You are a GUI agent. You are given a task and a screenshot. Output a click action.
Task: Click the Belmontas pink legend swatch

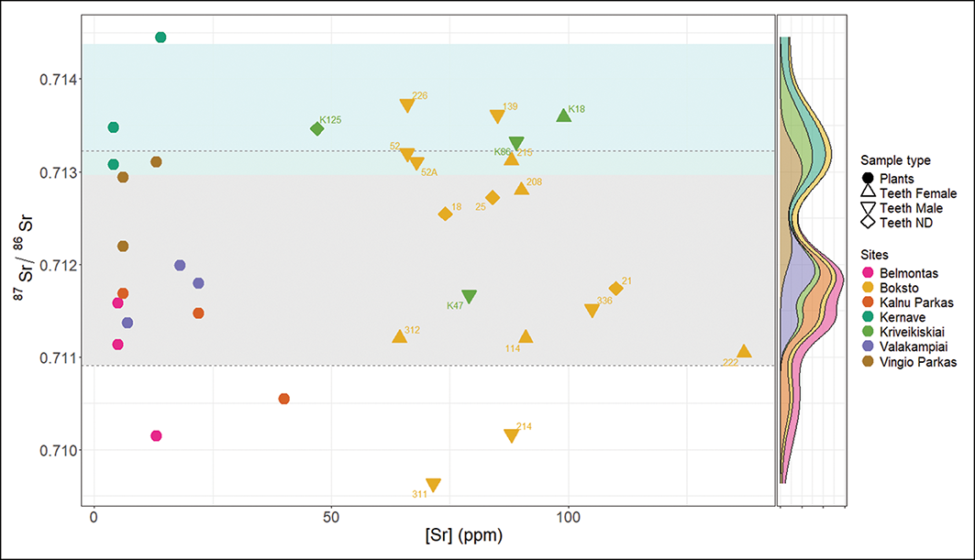coord(868,273)
